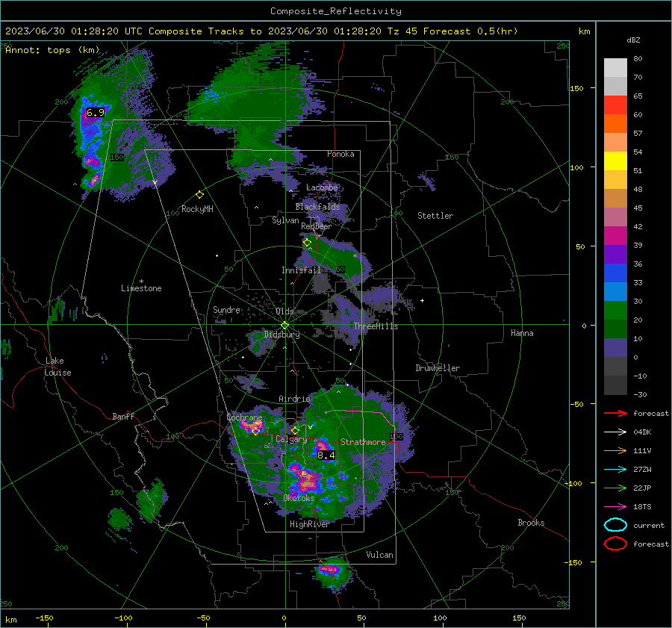This screenshot has height=628, width=672.
Task: Click the 80 dBZ white color swatch
Action: (x=615, y=67)
